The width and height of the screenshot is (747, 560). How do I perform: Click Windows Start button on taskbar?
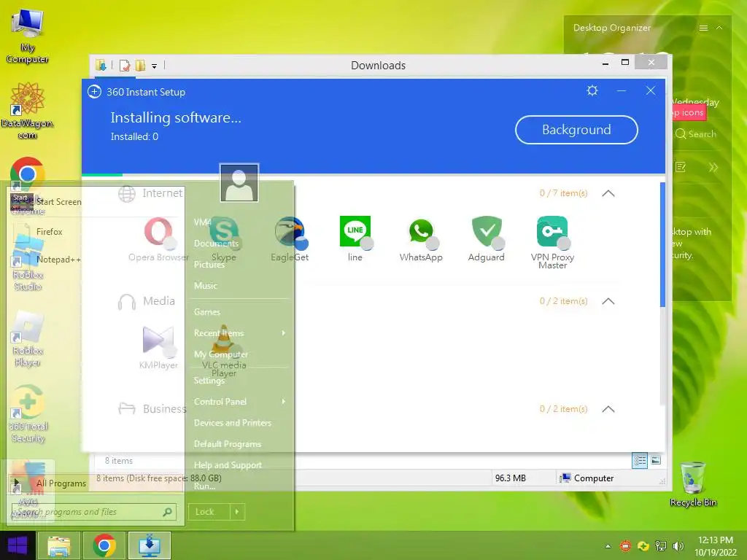[18, 545]
